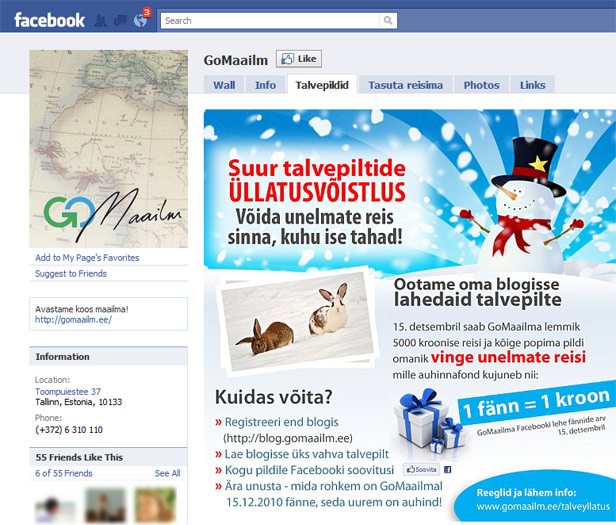Open the Links tab

coord(532,85)
